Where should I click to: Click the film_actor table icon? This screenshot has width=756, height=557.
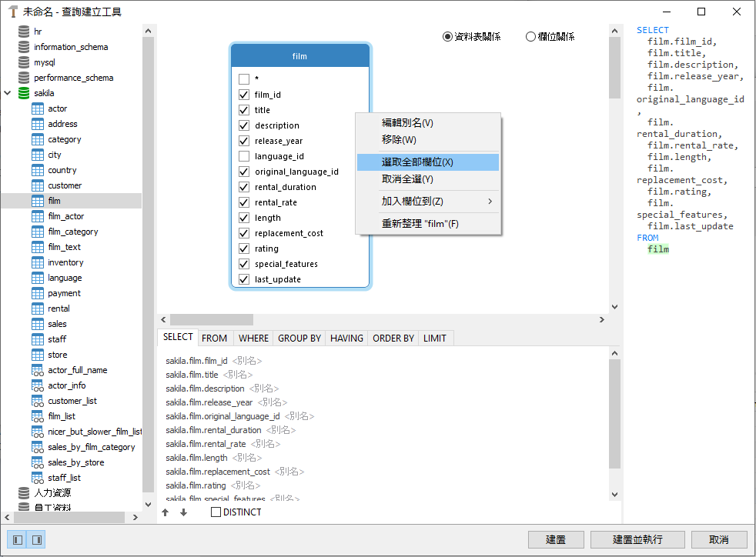tap(38, 216)
